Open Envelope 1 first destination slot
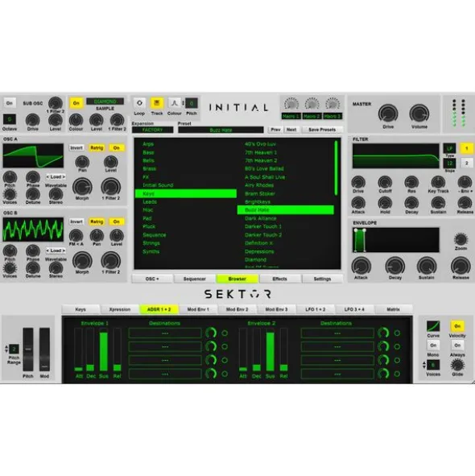Screen dimensions: 475x476 click(165, 333)
